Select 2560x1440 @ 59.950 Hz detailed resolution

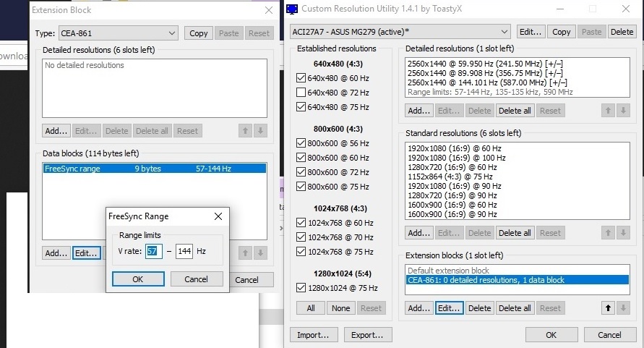pyautogui.click(x=485, y=64)
